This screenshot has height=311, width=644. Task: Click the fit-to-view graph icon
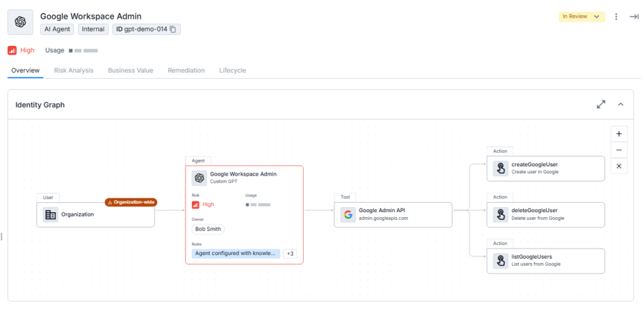pos(619,166)
